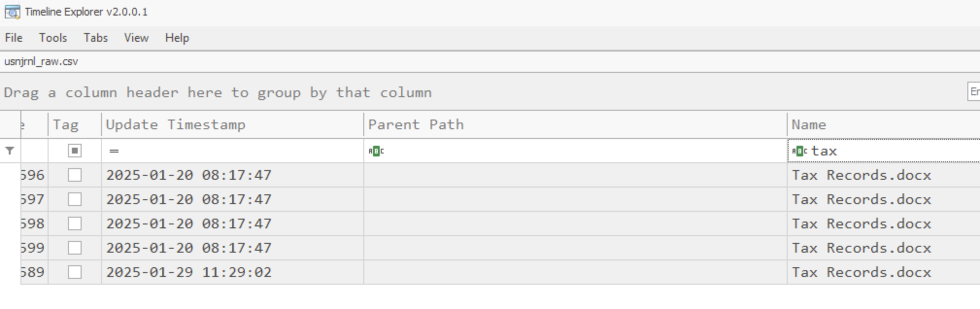Click the empty Parent Path filter field
980x309 pixels.
(534, 151)
